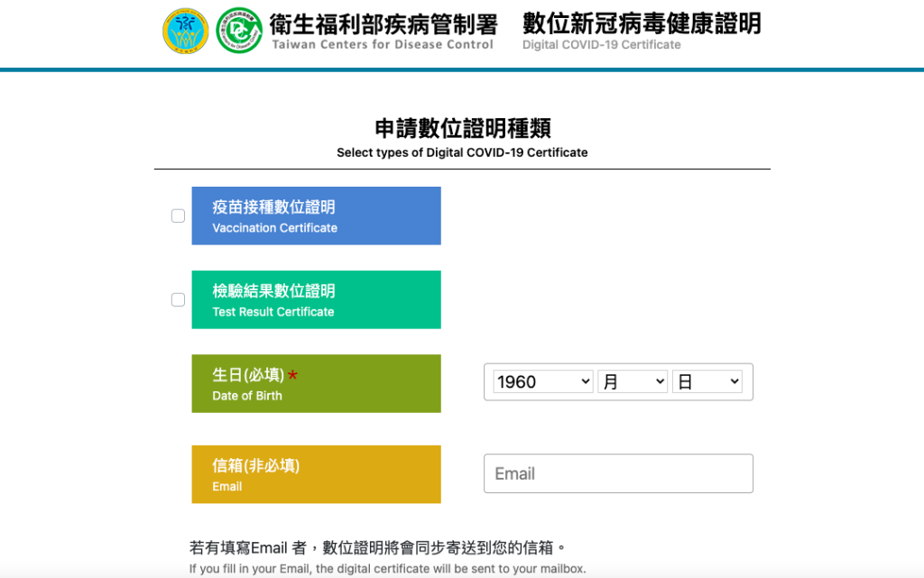Click the yellow 信箱 Email label
This screenshot has width=924, height=578.
pyautogui.click(x=316, y=473)
